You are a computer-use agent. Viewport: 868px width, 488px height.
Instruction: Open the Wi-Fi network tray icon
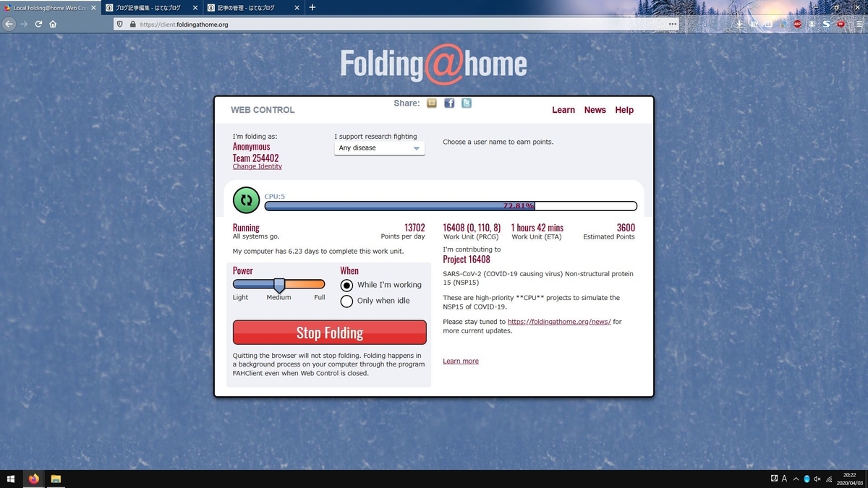(x=830, y=479)
